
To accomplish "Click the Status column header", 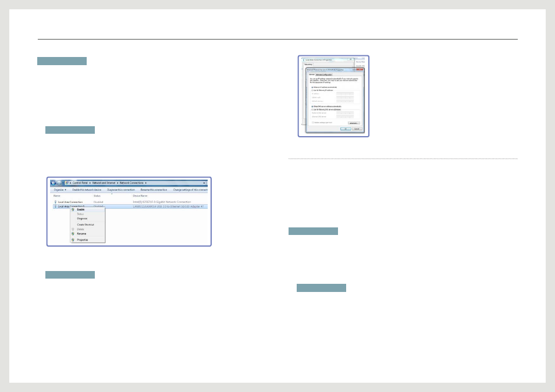I will (97, 195).
